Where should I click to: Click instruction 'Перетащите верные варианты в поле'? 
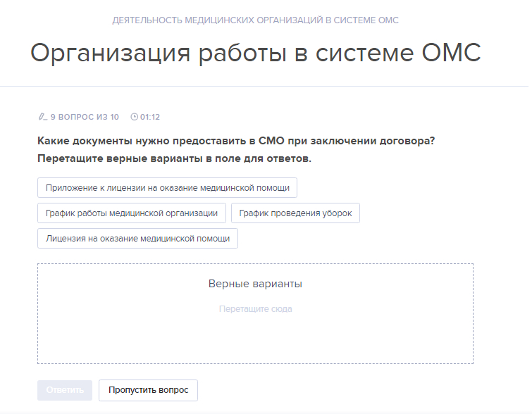click(x=174, y=158)
